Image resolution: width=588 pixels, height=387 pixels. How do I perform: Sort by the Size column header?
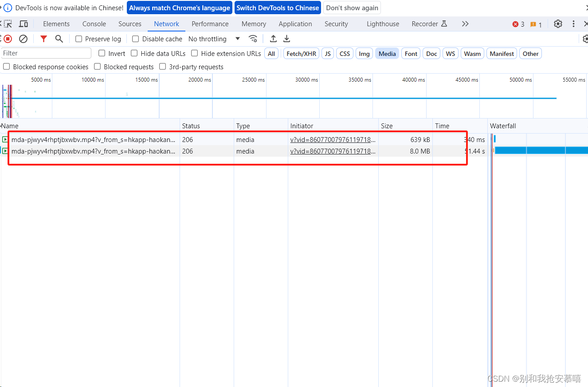point(406,126)
